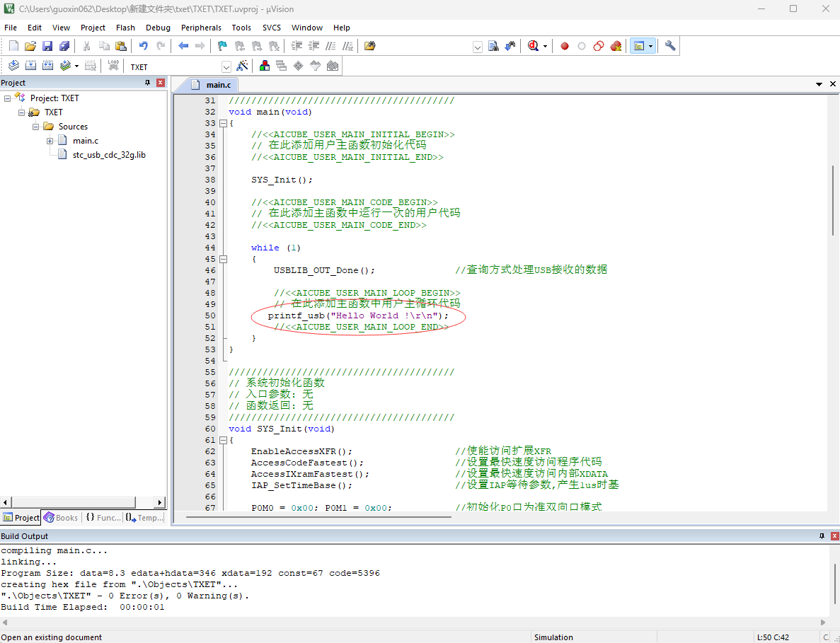Select the main.c editor tab

pos(212,85)
